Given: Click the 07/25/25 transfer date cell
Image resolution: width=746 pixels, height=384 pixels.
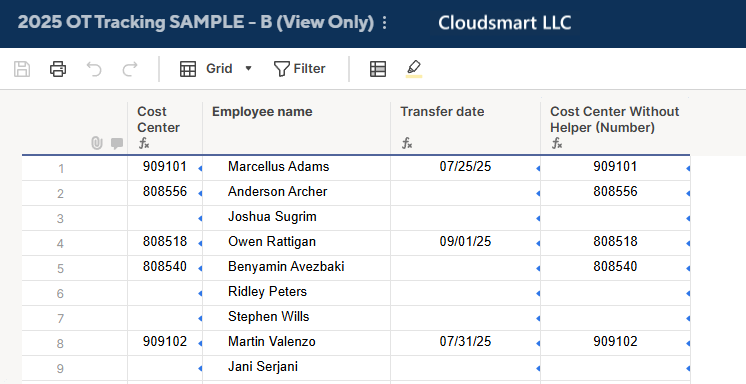Looking at the screenshot, I should (x=465, y=168).
